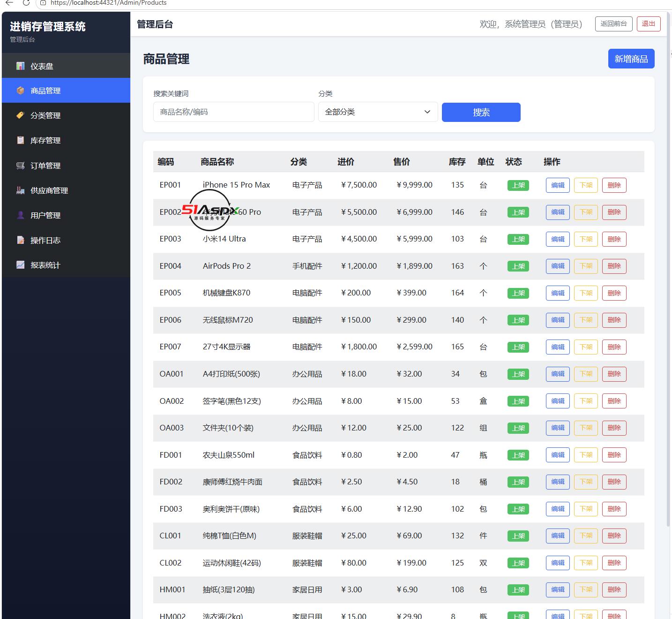Image resolution: width=672 pixels, height=619 pixels.
Task: Click the red 退出 button
Action: pos(649,24)
